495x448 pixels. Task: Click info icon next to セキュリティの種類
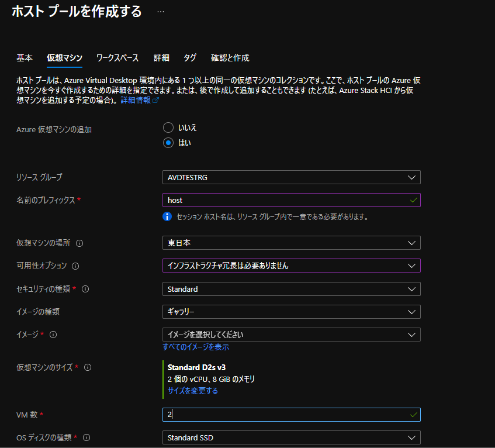click(85, 289)
